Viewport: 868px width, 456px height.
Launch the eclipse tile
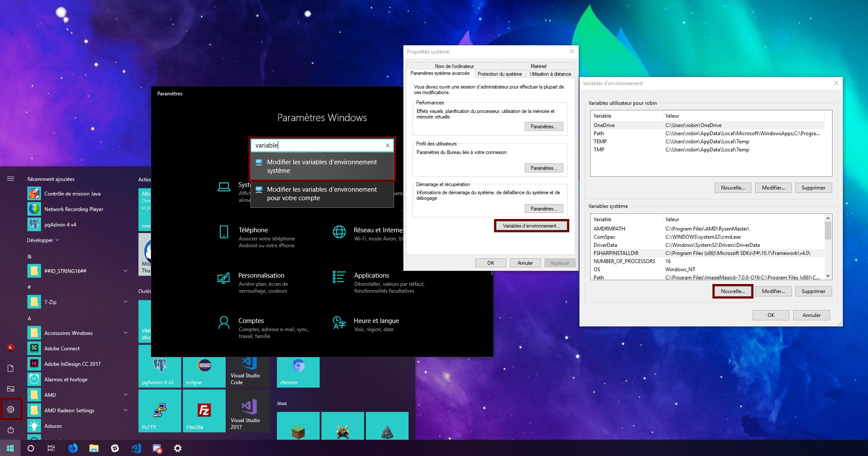204,371
